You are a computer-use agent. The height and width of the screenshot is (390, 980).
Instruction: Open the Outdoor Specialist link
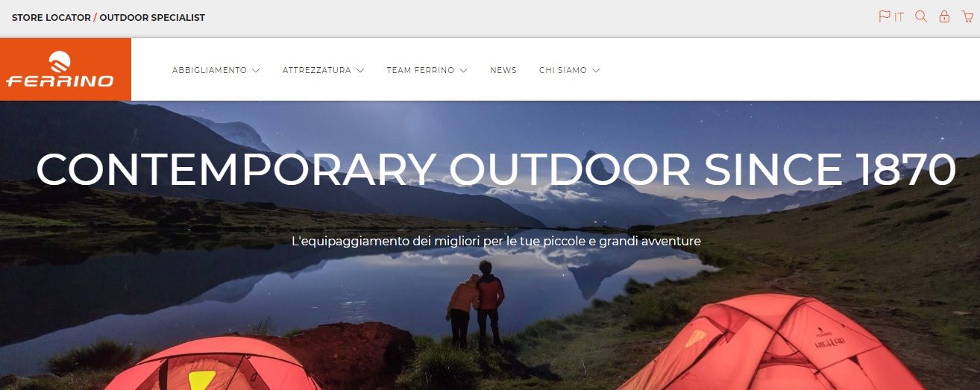tap(152, 17)
